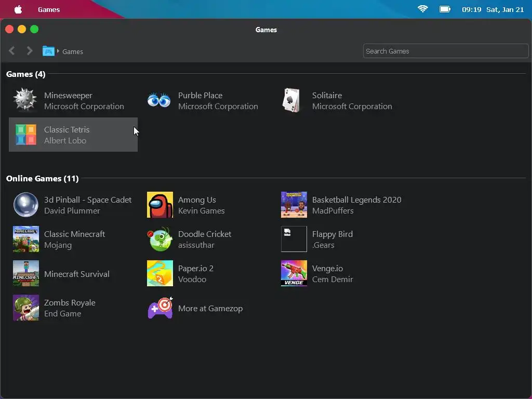Open the Doodle Cricket green grasshopper icon
The height and width of the screenshot is (399, 532).
160,239
